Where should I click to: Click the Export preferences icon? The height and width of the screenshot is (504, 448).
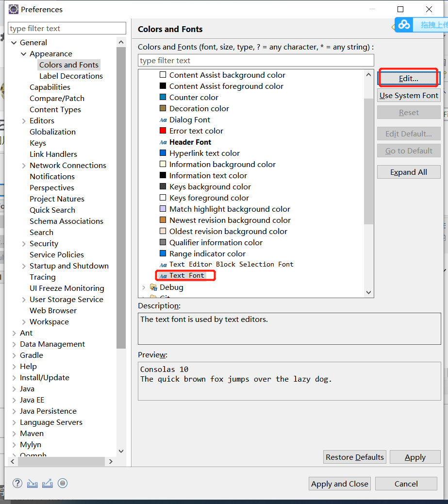47,483
